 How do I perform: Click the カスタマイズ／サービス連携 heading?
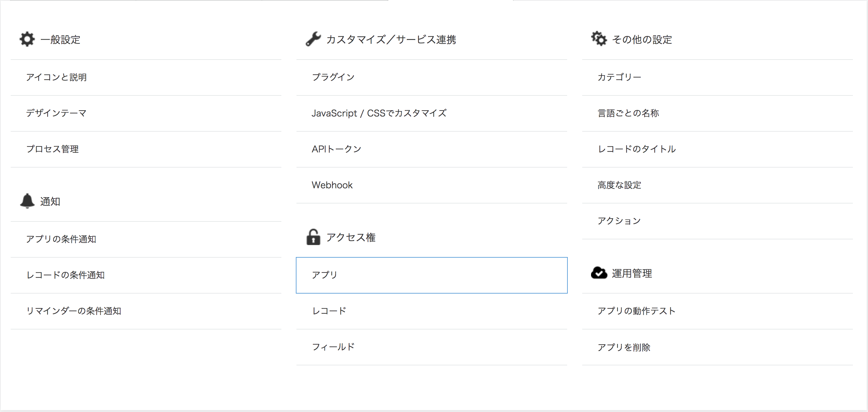pyautogui.click(x=391, y=40)
